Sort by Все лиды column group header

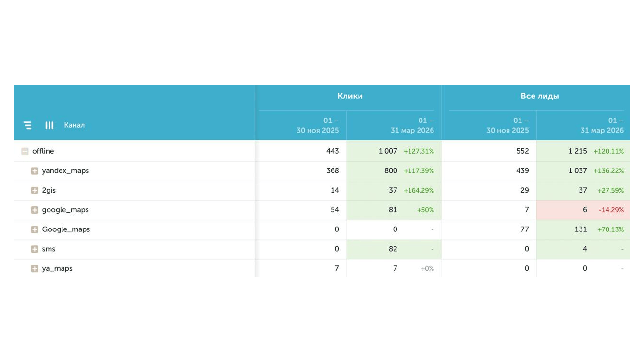point(540,96)
